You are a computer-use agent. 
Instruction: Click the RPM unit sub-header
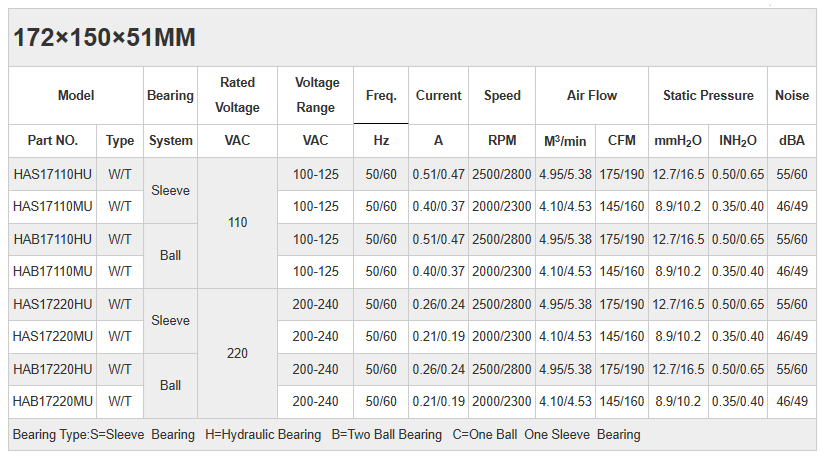click(x=502, y=141)
